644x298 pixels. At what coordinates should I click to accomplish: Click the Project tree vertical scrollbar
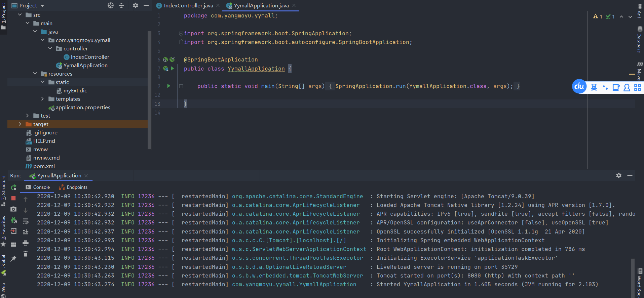[x=149, y=90]
